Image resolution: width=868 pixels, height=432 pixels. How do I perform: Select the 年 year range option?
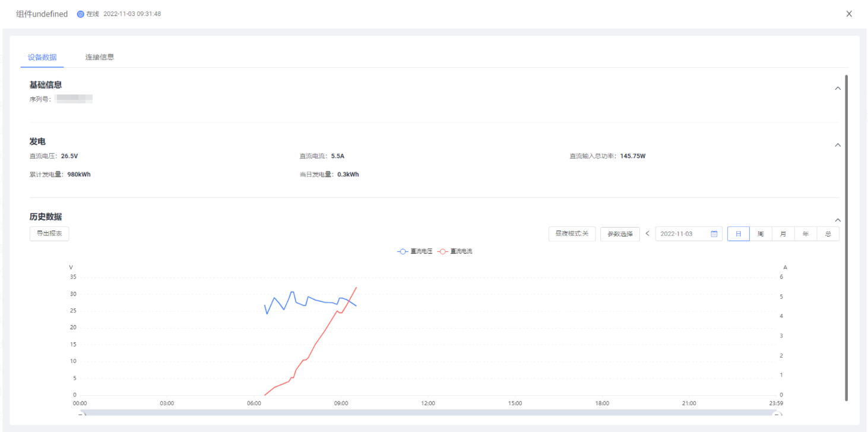point(806,234)
